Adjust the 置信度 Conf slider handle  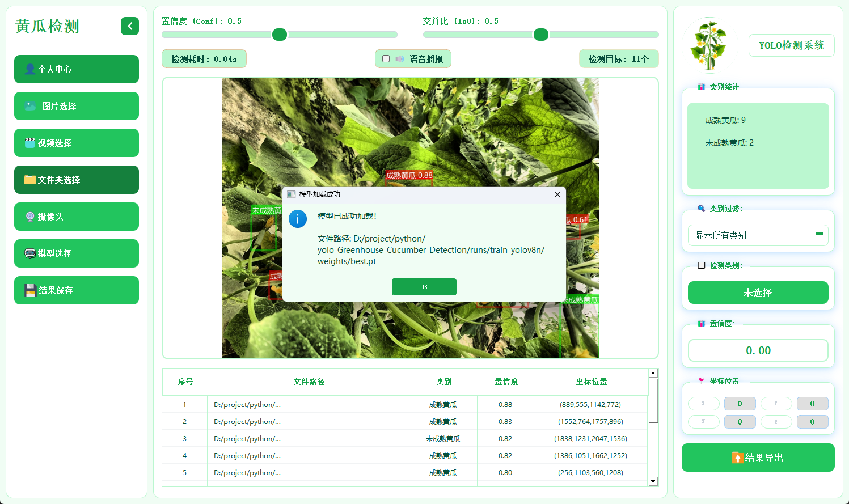tap(280, 35)
